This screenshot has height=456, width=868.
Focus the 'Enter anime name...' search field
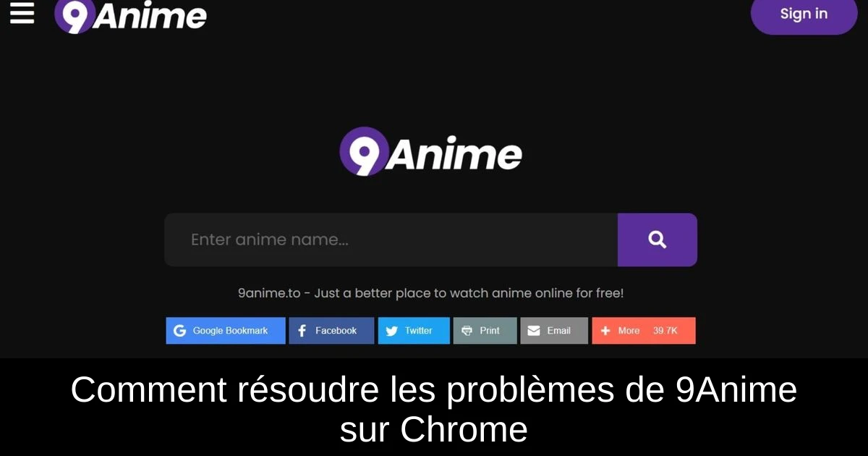[391, 240]
